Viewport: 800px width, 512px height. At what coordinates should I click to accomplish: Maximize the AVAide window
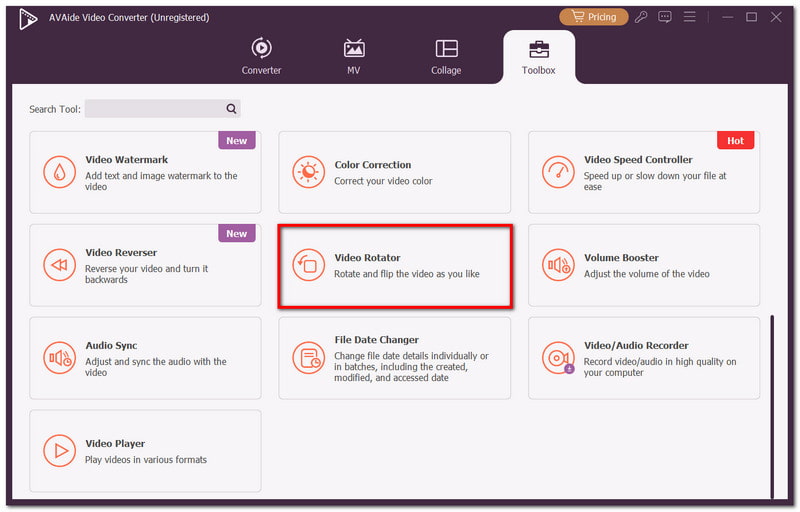752,17
